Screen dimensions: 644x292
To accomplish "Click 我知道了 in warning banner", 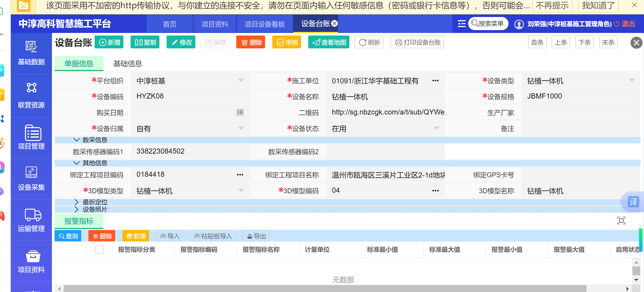I will (598, 6).
